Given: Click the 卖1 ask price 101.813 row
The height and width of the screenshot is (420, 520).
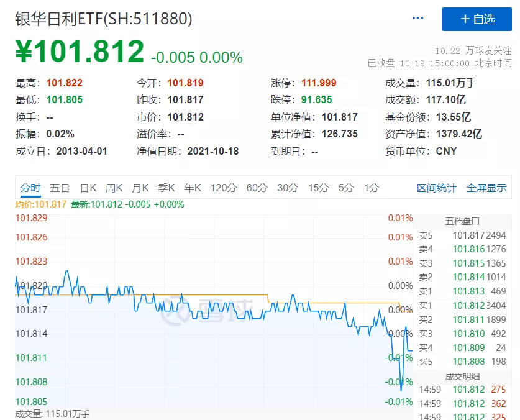Looking at the screenshot, I should pyautogui.click(x=463, y=291).
